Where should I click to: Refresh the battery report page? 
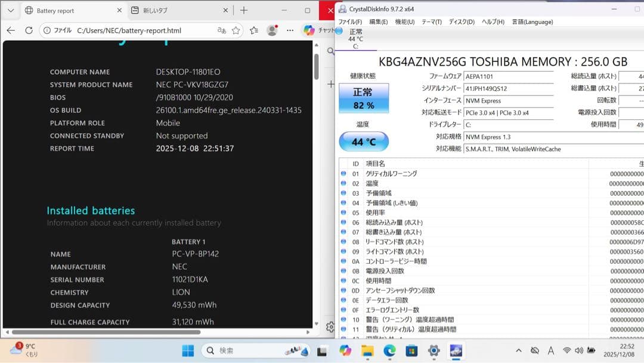(x=29, y=30)
